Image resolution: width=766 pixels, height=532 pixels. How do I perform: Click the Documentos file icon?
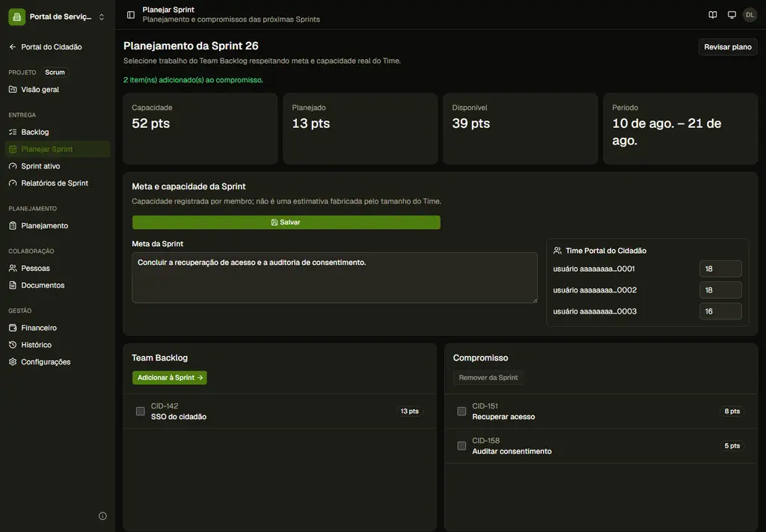13,285
